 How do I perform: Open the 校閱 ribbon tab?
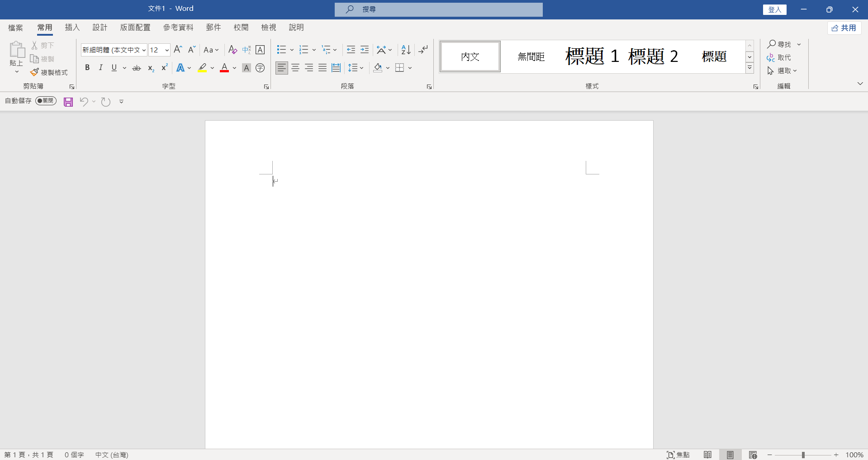[241, 27]
